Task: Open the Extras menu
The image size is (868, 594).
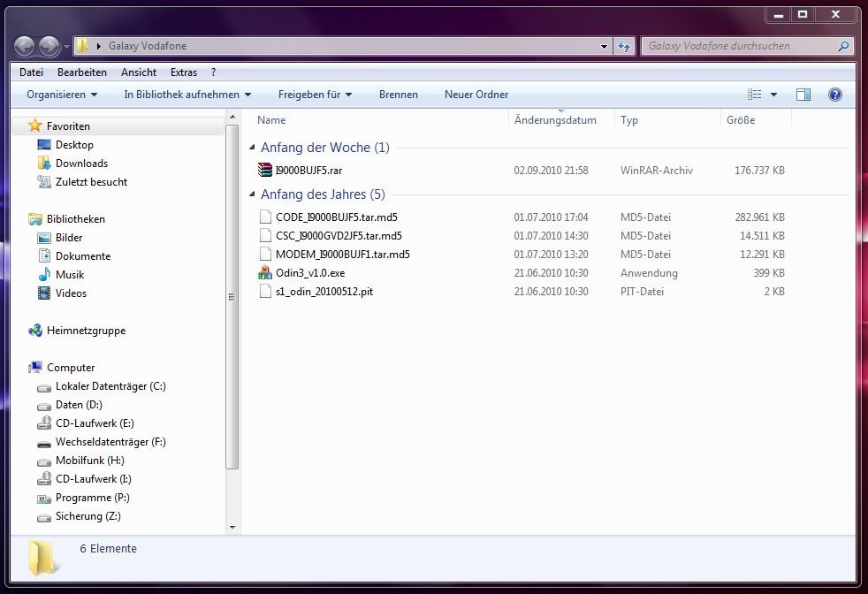Action: [x=183, y=72]
